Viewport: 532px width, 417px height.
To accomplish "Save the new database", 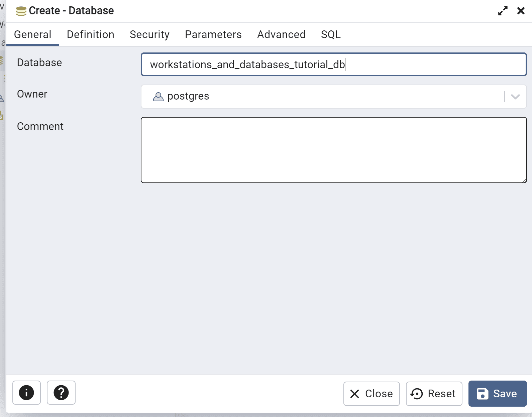I will [497, 394].
